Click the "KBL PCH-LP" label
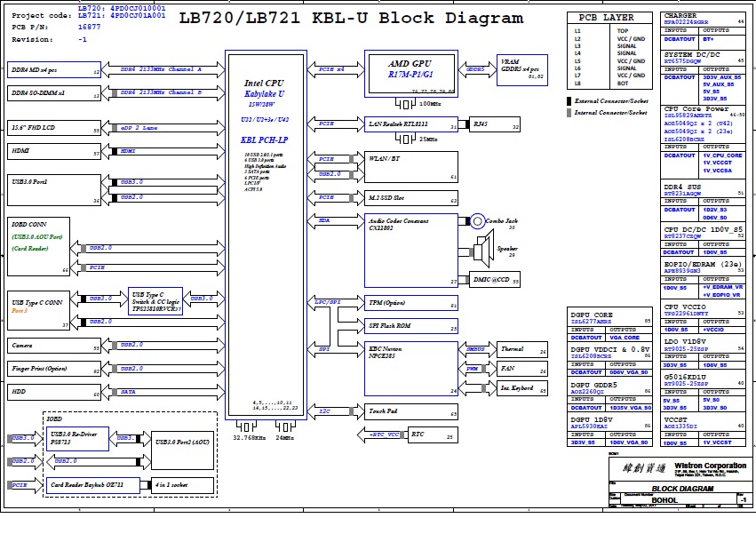Viewport: 756px width, 534px height. point(264,139)
